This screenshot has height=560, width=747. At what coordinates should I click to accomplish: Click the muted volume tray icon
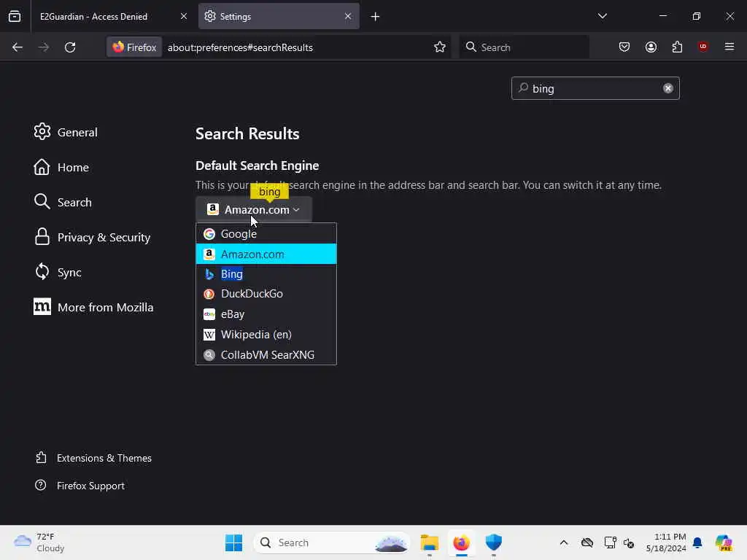click(x=628, y=542)
